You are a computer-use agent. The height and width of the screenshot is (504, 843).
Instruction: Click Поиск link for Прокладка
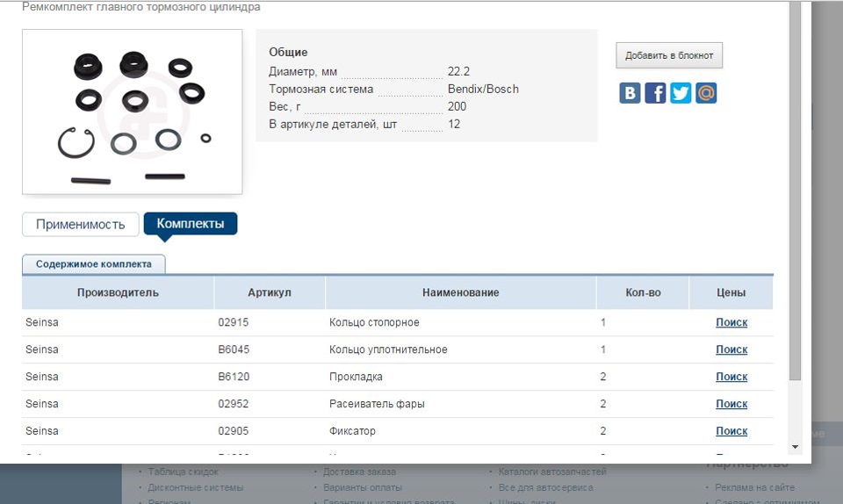coord(731,377)
